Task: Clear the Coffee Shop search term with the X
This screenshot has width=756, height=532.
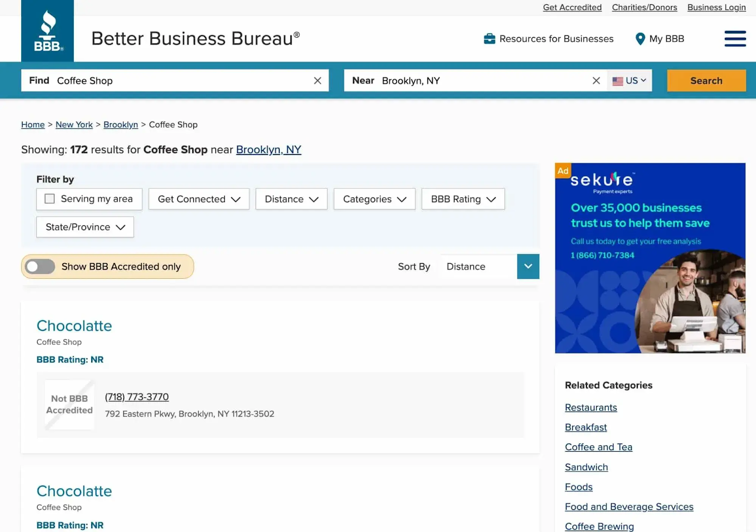Action: (317, 80)
